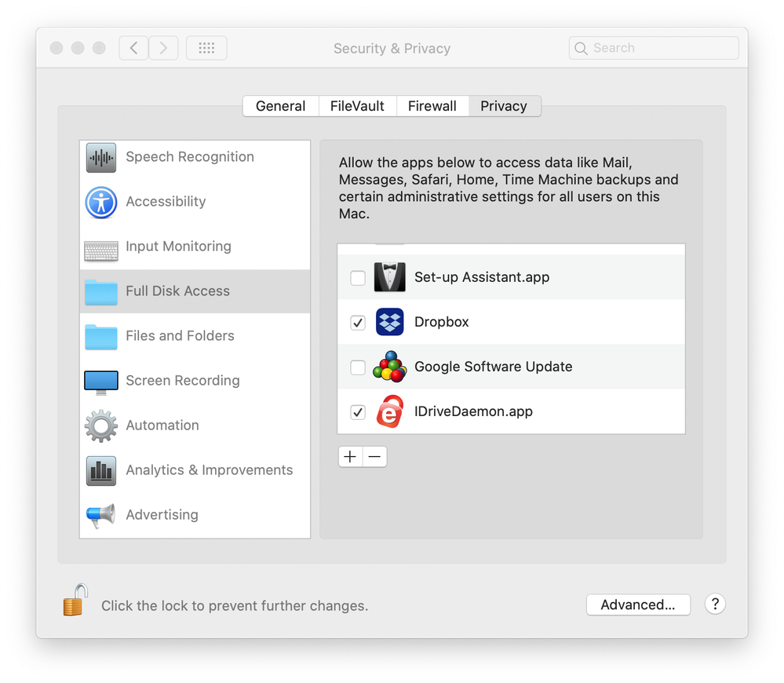The width and height of the screenshot is (784, 683).
Task: Open the help question mark button
Action: 714,604
